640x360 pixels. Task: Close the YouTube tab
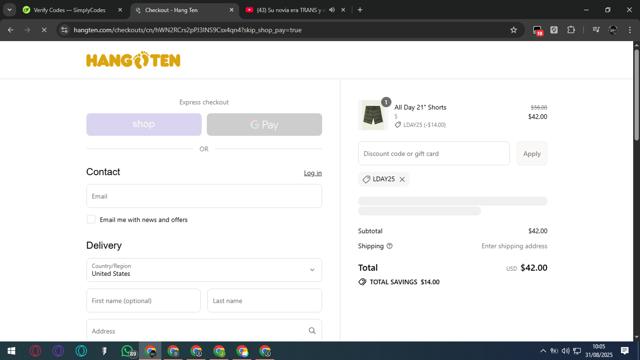tap(343, 10)
